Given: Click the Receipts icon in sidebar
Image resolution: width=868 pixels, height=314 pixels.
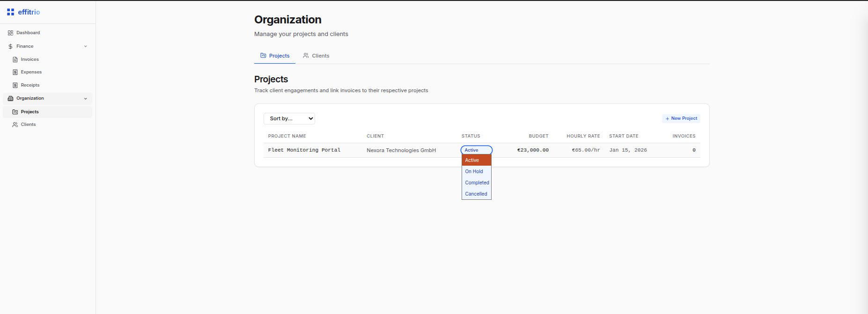Looking at the screenshot, I should pos(15,85).
